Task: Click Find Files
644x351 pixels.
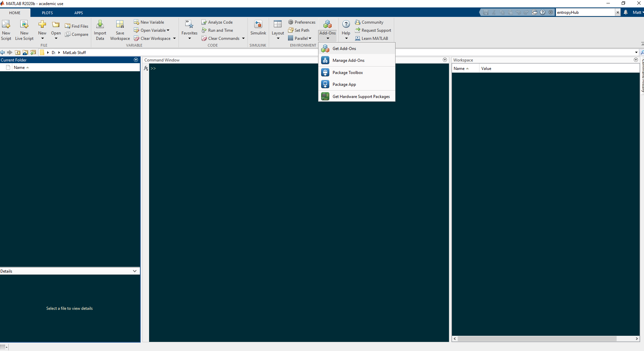Action: click(x=77, y=26)
